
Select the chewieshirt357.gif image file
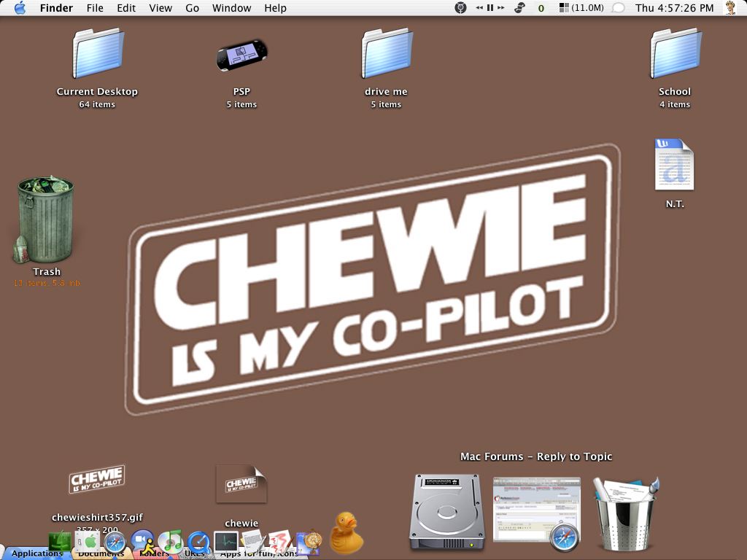(97, 479)
